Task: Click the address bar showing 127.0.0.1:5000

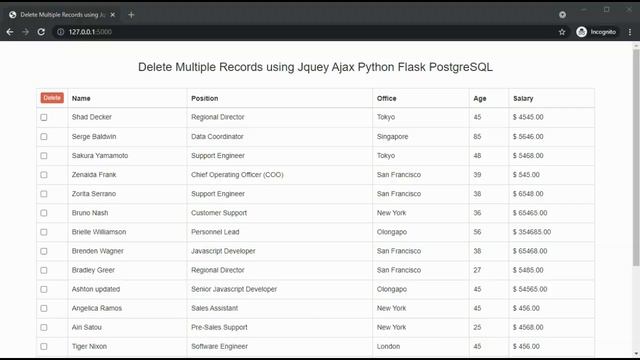Action: (310, 32)
